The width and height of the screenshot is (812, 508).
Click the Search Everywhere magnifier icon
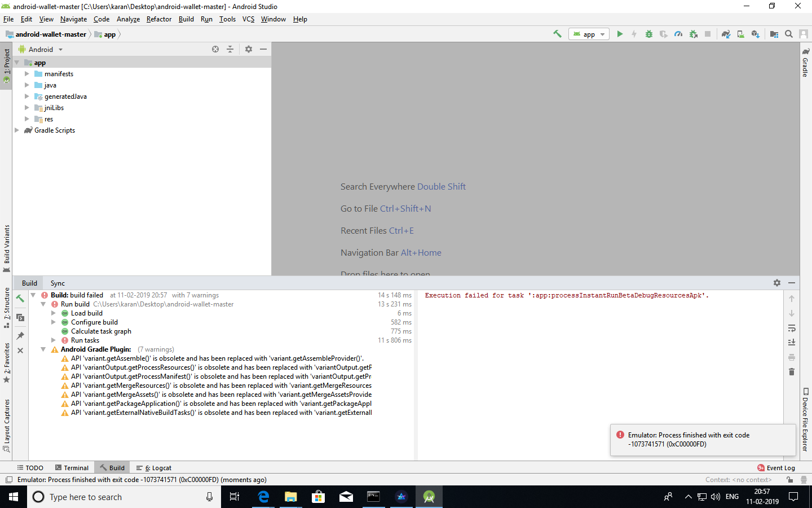click(789, 34)
